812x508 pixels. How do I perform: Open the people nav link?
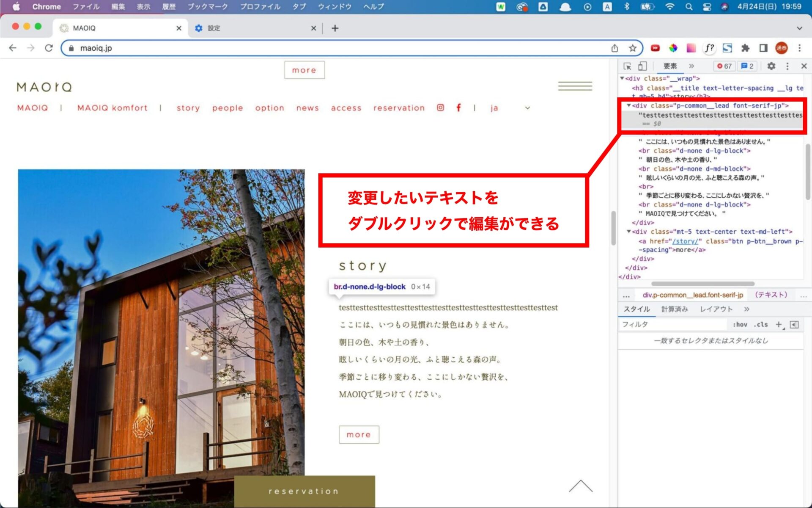pyautogui.click(x=228, y=108)
